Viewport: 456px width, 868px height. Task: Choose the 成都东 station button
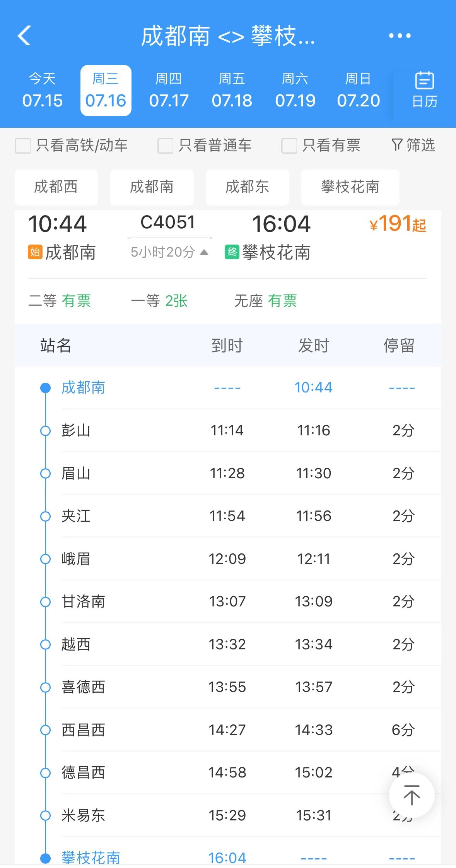click(247, 187)
